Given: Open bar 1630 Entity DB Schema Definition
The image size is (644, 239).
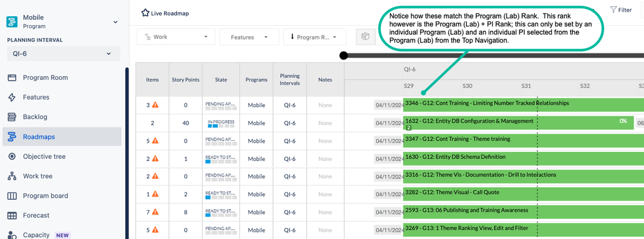Looking at the screenshot, I should [x=524, y=158].
